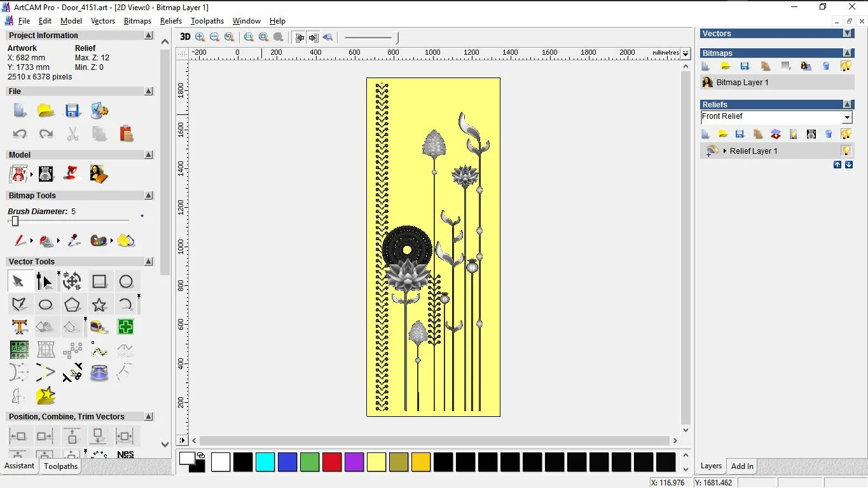
Task: Choose the Create Vector Text tool
Action: pyautogui.click(x=19, y=327)
